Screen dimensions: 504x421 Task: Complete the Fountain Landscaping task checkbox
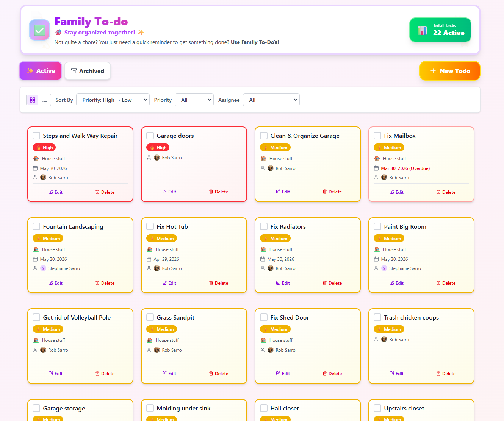pos(36,226)
